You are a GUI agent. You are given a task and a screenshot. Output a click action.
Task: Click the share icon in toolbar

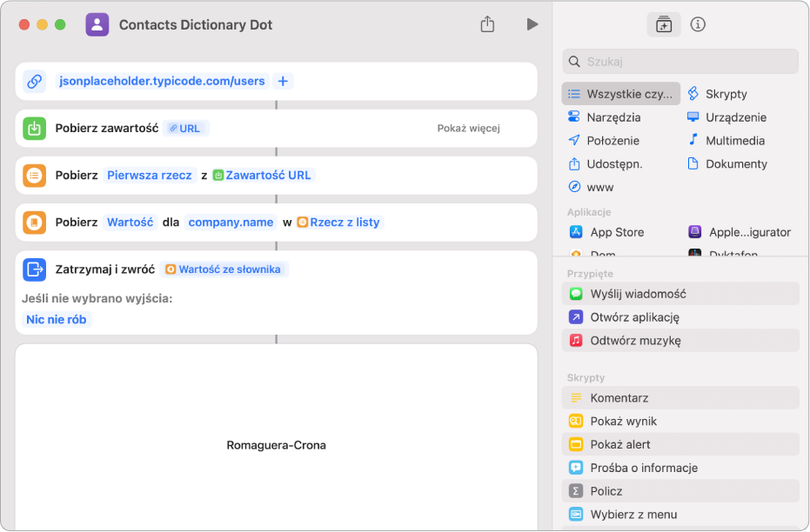pos(487,24)
